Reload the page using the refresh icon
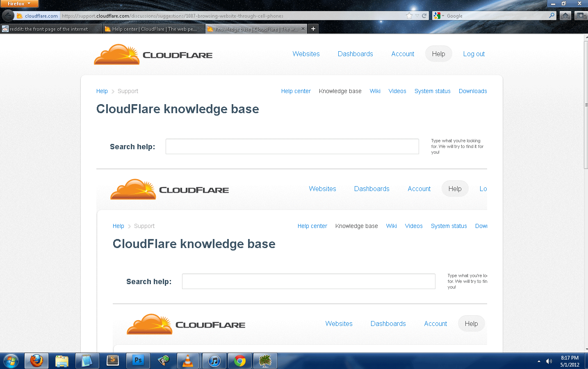This screenshot has height=369, width=588. coord(424,16)
